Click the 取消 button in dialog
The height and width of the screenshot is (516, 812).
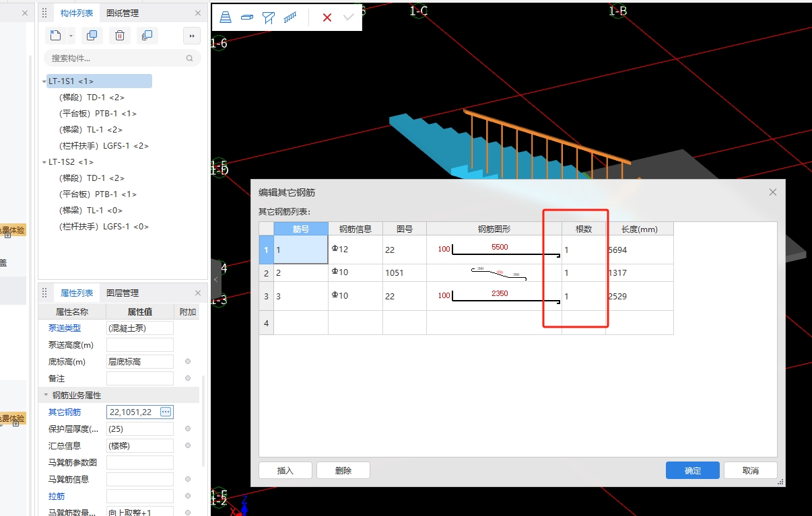click(751, 470)
